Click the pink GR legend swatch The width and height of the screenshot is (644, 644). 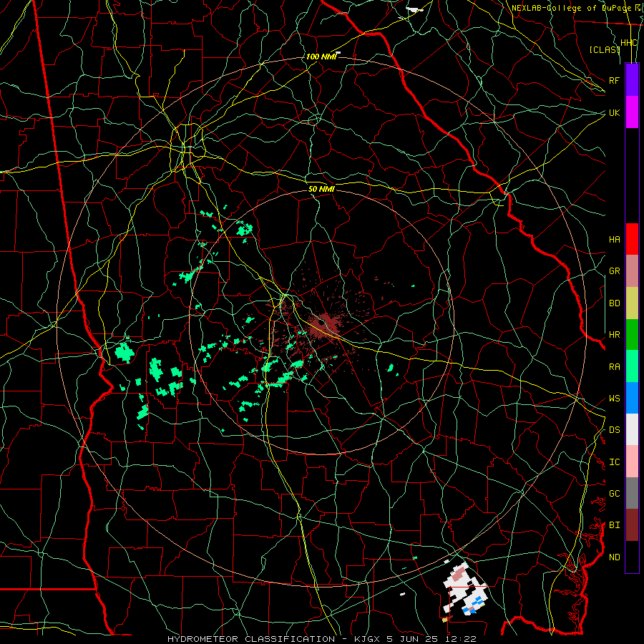click(x=632, y=270)
